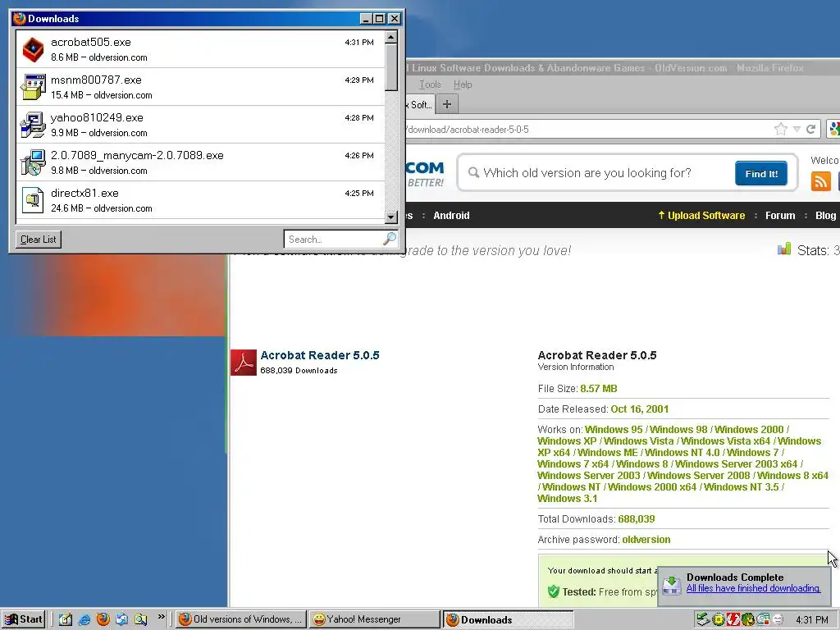This screenshot has width=840, height=630.
Task: Click the Downloads list scroll-up arrow
Action: (x=391, y=37)
